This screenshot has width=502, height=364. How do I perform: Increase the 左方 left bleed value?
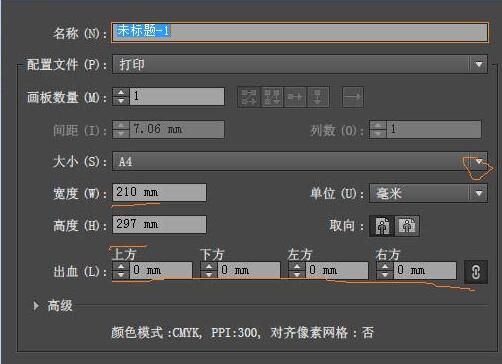(297, 266)
